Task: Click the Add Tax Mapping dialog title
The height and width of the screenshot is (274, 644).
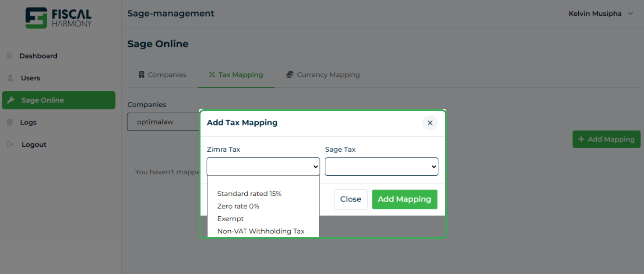Action: 242,123
